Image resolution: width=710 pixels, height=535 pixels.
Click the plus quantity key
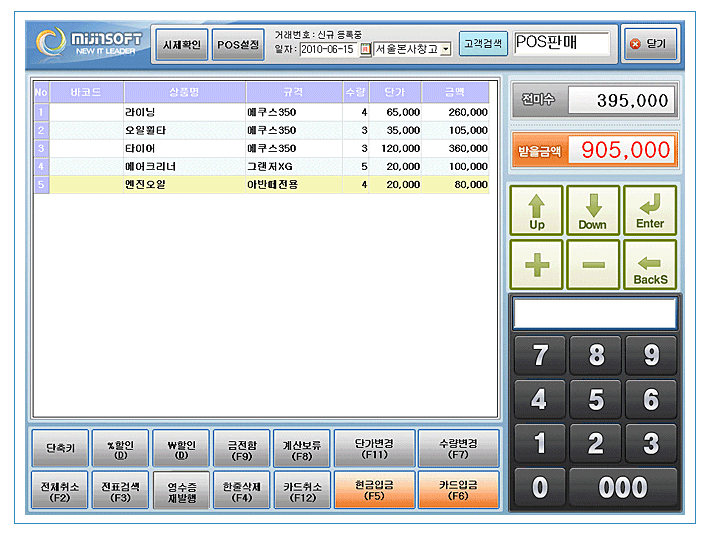[537, 265]
